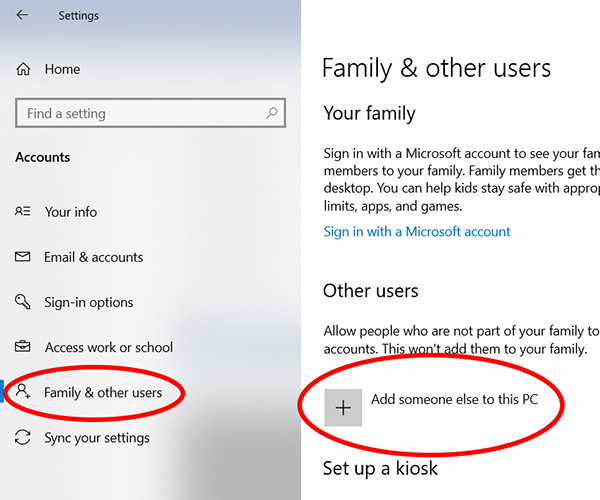The height and width of the screenshot is (500, 600).
Task: Select Email & accounts in sidebar
Action: (x=94, y=257)
